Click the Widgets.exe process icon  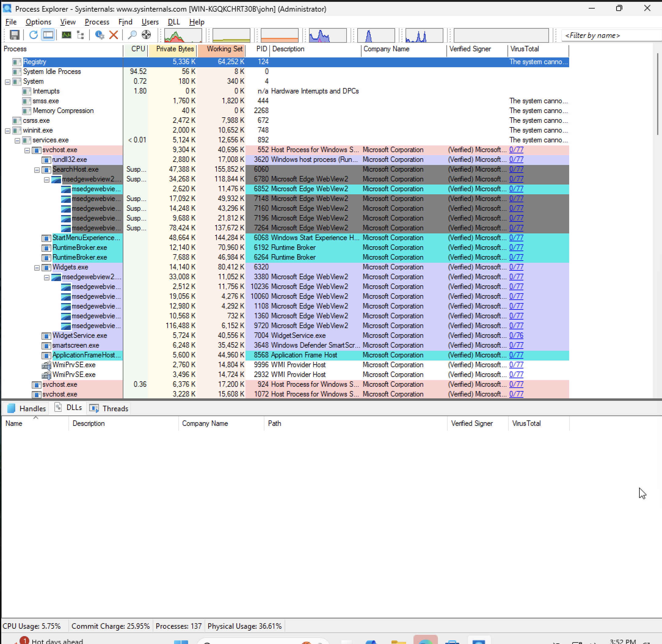46,267
